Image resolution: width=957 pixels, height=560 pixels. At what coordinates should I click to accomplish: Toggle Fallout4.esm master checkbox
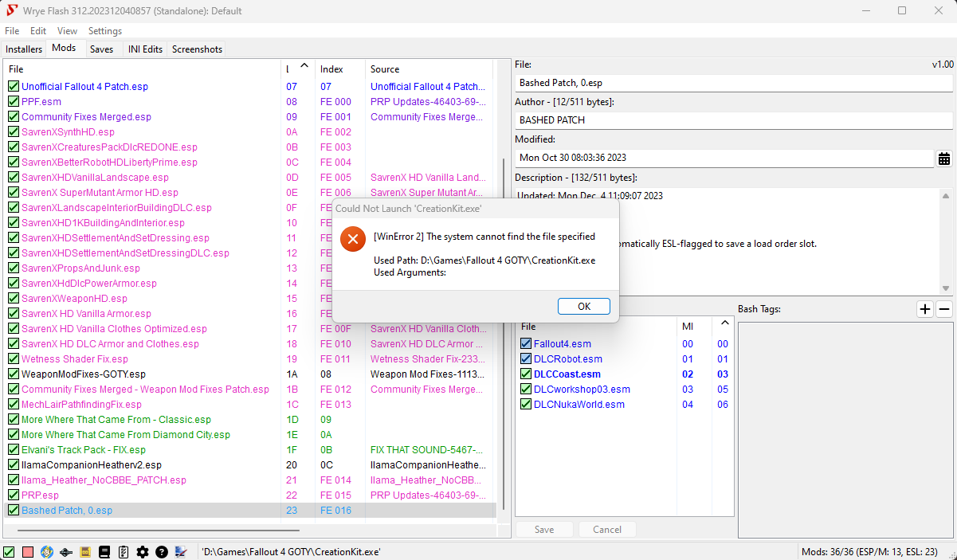click(526, 344)
